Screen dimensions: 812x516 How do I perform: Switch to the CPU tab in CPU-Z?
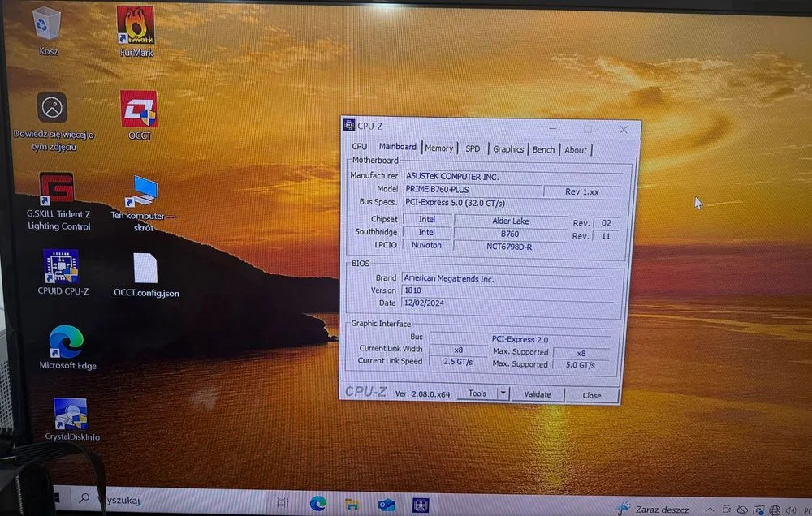[x=359, y=147]
